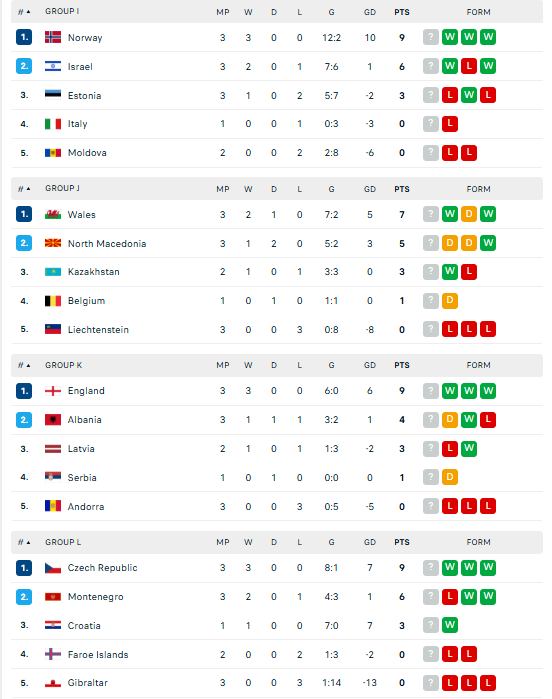552x699 pixels.
Task: Click the Gibraltar flag icon
Action: coord(53,683)
